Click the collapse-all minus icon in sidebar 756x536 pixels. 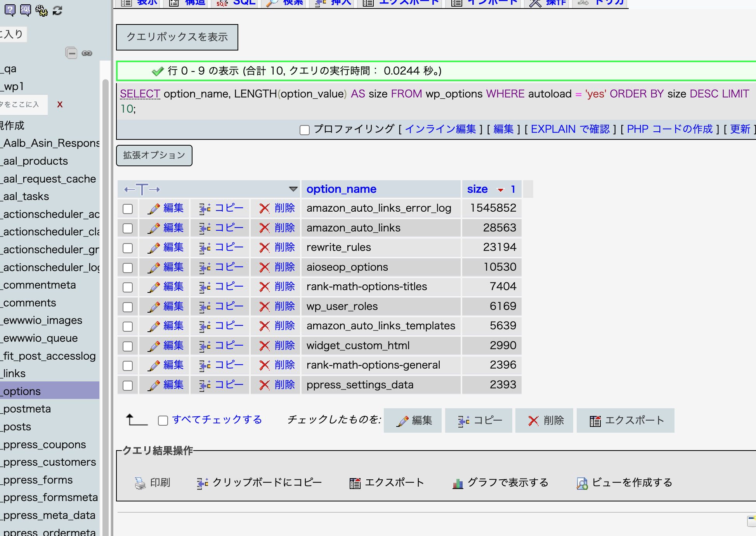(x=71, y=53)
